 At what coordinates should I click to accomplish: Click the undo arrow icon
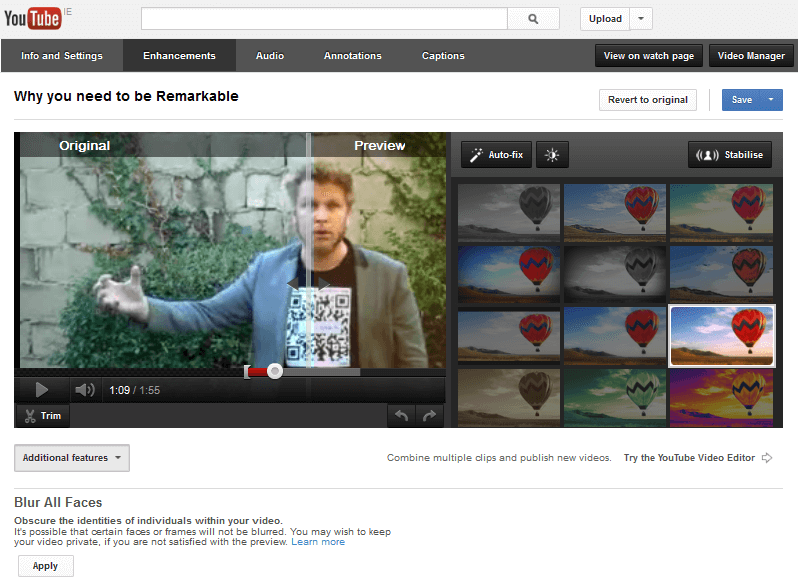401,416
